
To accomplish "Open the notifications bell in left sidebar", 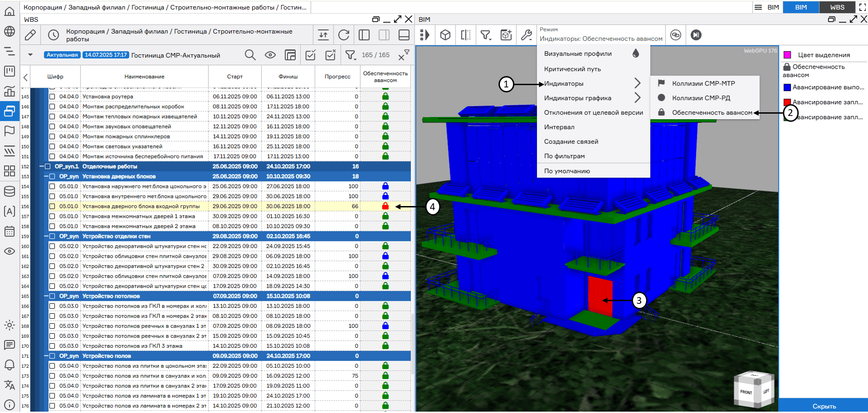I will tap(9, 365).
